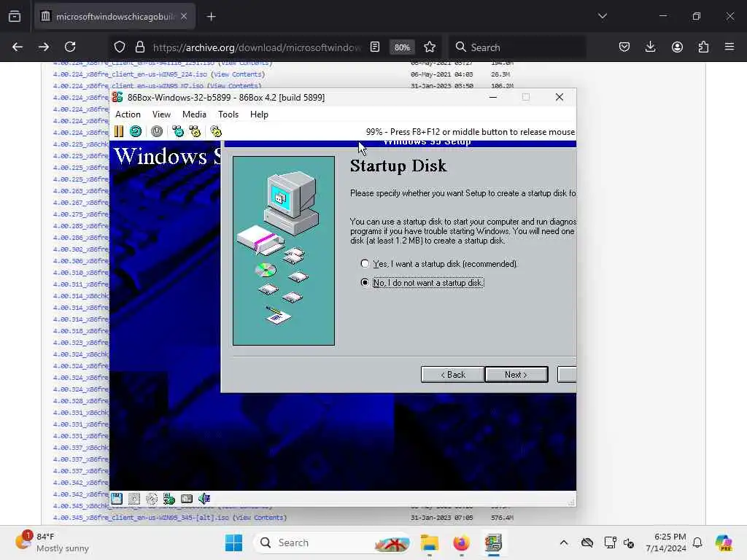Click the Firefox Search box
Viewport: 747px width, 560px height.
click(x=517, y=47)
